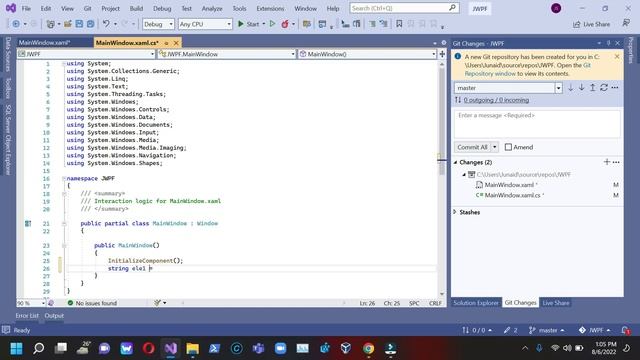The image size is (640, 360).
Task: Click the user account avatar
Action: (556, 8)
